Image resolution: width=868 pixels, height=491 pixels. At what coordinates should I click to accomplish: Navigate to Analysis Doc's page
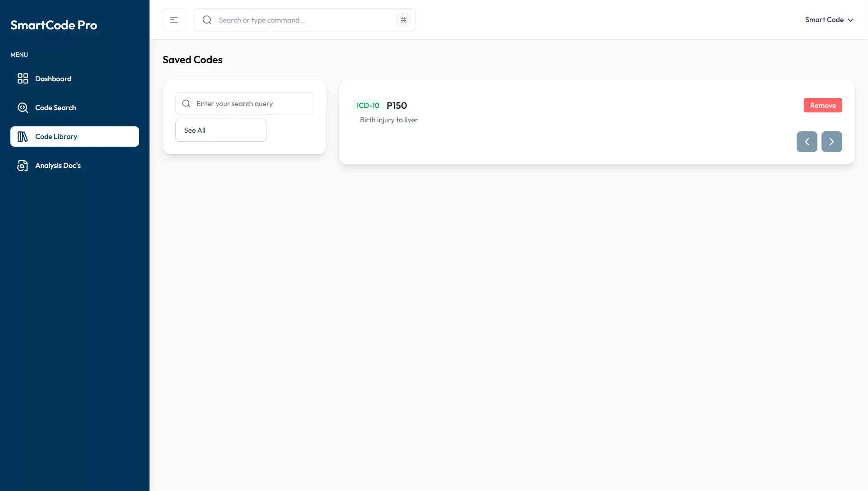pos(58,166)
